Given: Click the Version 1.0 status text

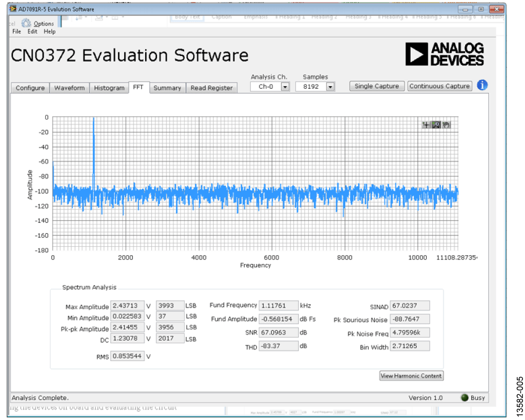Looking at the screenshot, I should tap(426, 397).
